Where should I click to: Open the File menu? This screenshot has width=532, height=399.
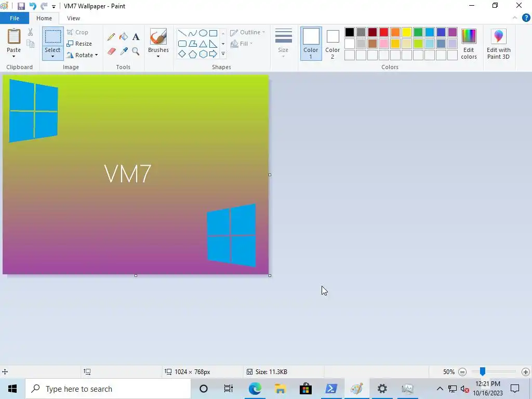pos(15,18)
